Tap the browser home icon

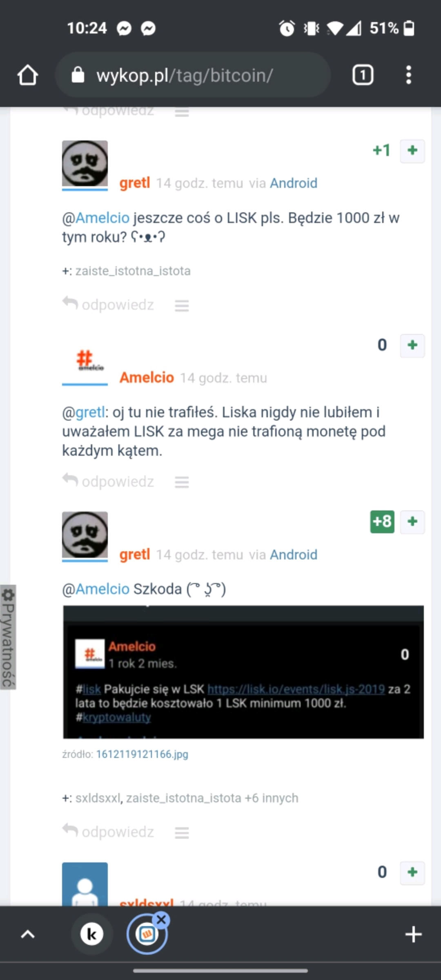coord(28,75)
